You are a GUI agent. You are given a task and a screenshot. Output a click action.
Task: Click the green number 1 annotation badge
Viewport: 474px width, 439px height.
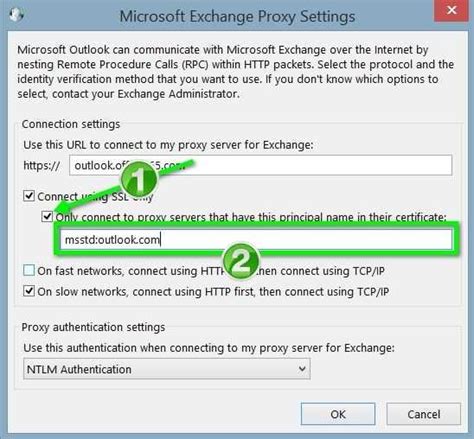138,179
